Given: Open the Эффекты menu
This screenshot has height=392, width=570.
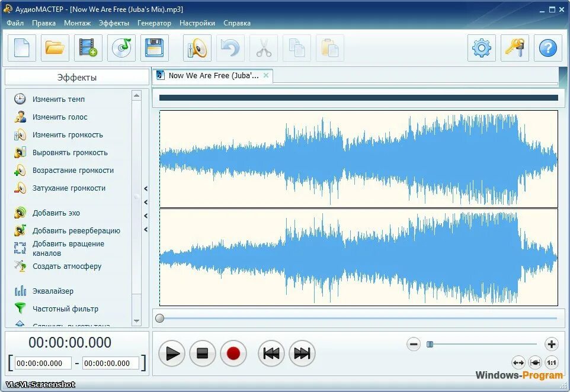Looking at the screenshot, I should pyautogui.click(x=114, y=23).
